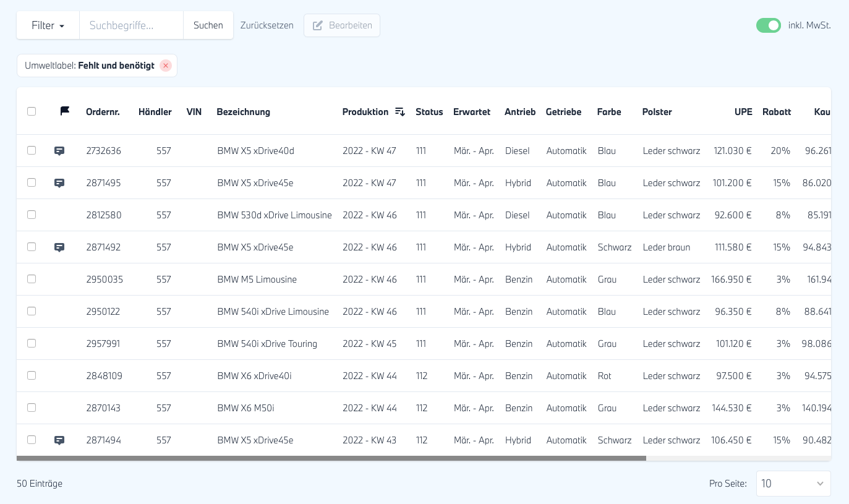Open comment icon for order 2871492
The height and width of the screenshot is (504, 849).
tap(59, 247)
